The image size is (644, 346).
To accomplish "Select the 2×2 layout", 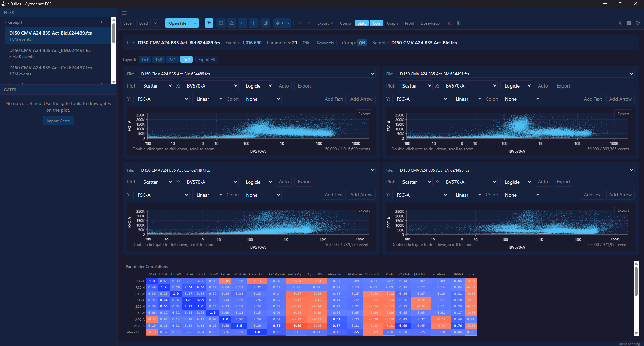I will (186, 60).
